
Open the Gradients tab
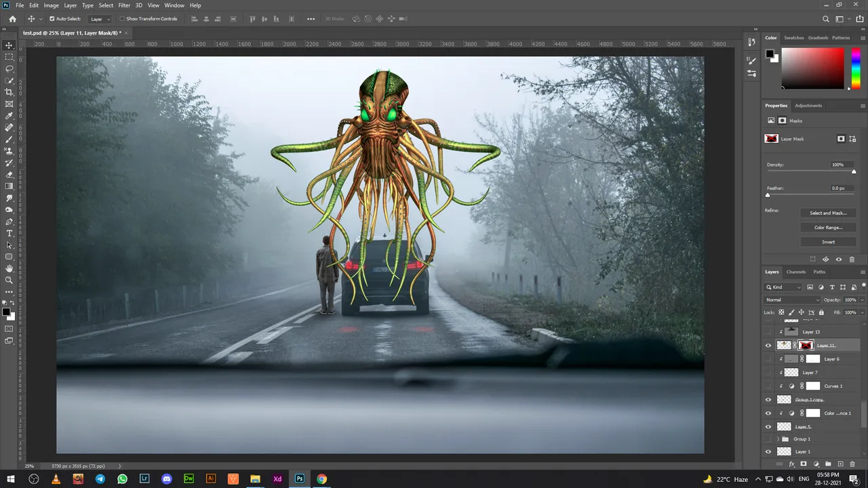click(818, 38)
